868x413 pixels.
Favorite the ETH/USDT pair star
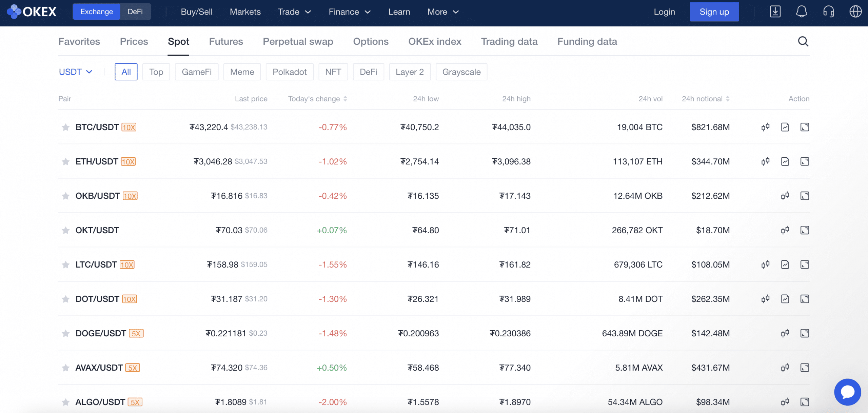tap(65, 161)
